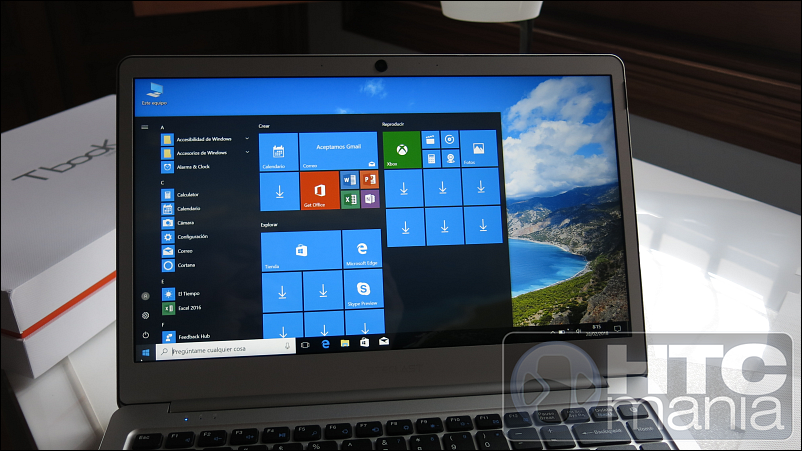The height and width of the screenshot is (451, 802).
Task: Open the Store from the taskbar
Action: (x=364, y=342)
